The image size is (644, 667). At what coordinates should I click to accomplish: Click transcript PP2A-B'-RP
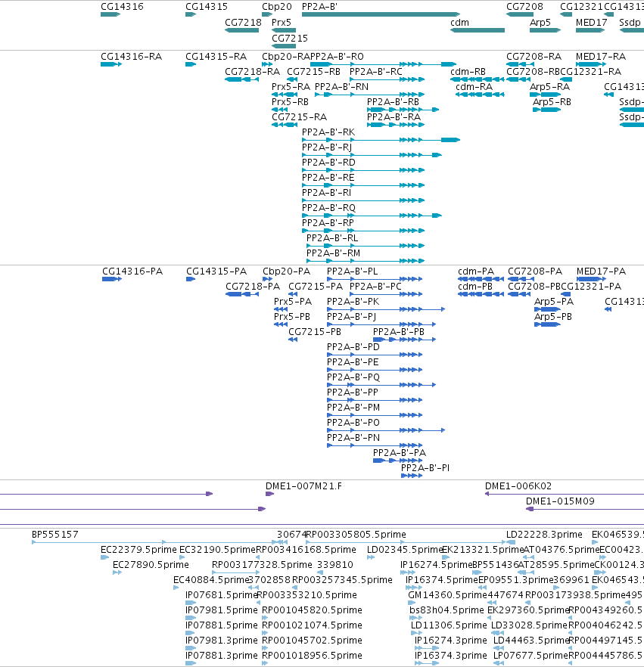(328, 223)
